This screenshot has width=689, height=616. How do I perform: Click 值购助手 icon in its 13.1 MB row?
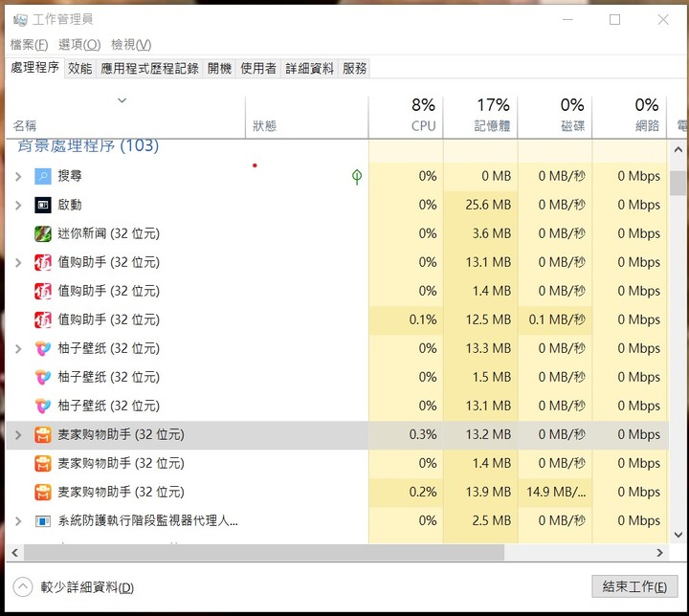[43, 263]
